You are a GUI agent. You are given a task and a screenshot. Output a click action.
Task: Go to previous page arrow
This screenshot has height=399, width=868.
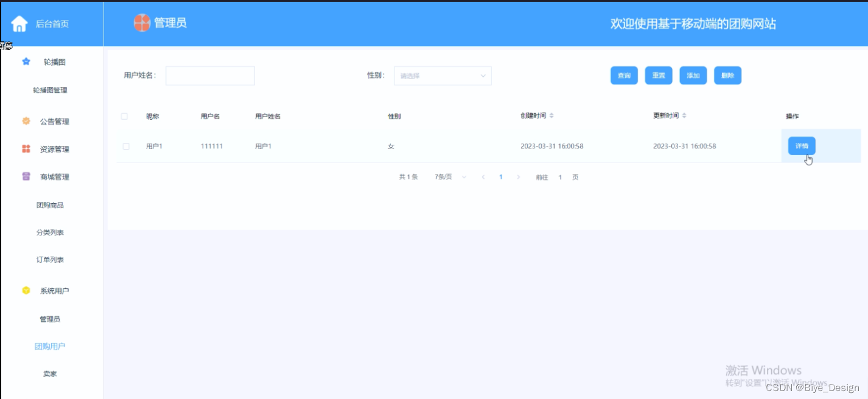click(483, 177)
